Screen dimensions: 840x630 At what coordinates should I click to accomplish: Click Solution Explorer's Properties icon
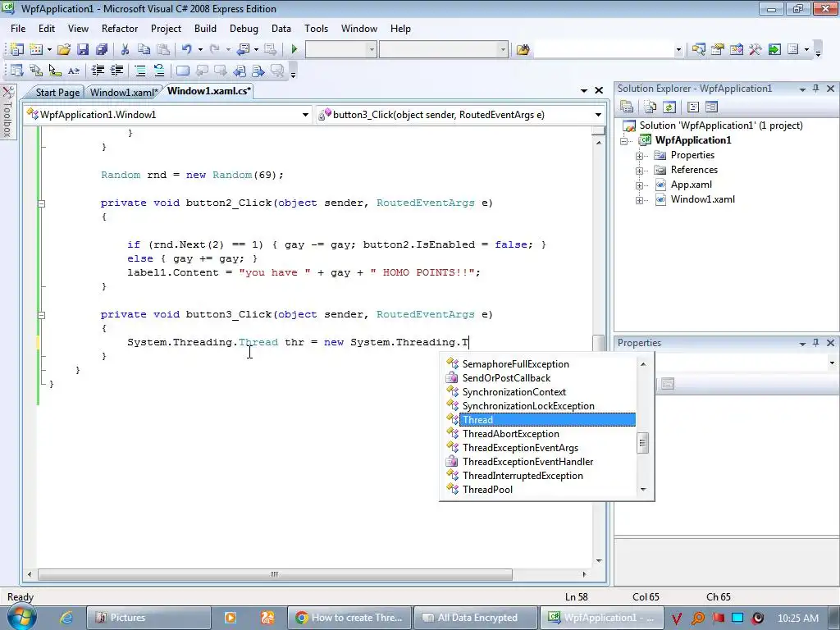627,107
